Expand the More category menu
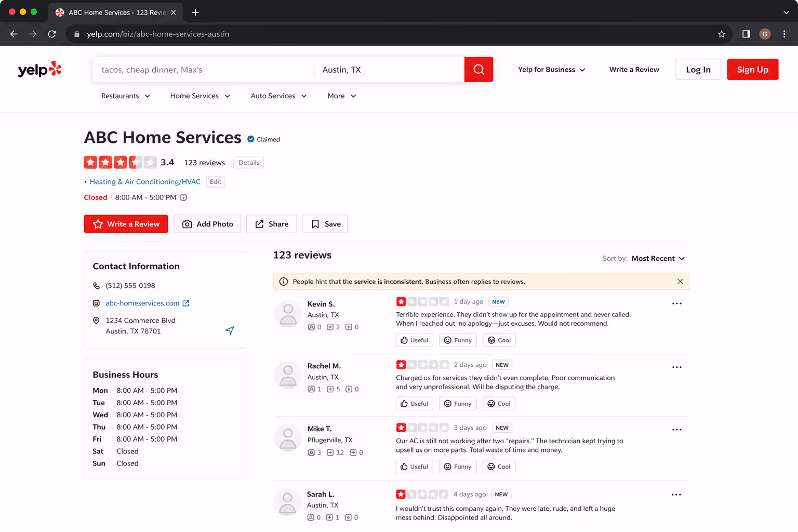 coord(342,96)
